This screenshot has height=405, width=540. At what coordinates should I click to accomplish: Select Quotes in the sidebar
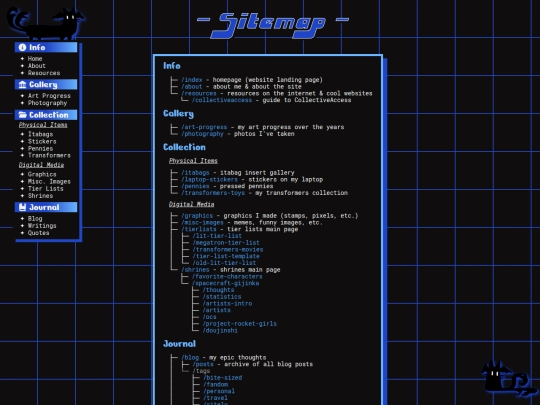(x=38, y=233)
